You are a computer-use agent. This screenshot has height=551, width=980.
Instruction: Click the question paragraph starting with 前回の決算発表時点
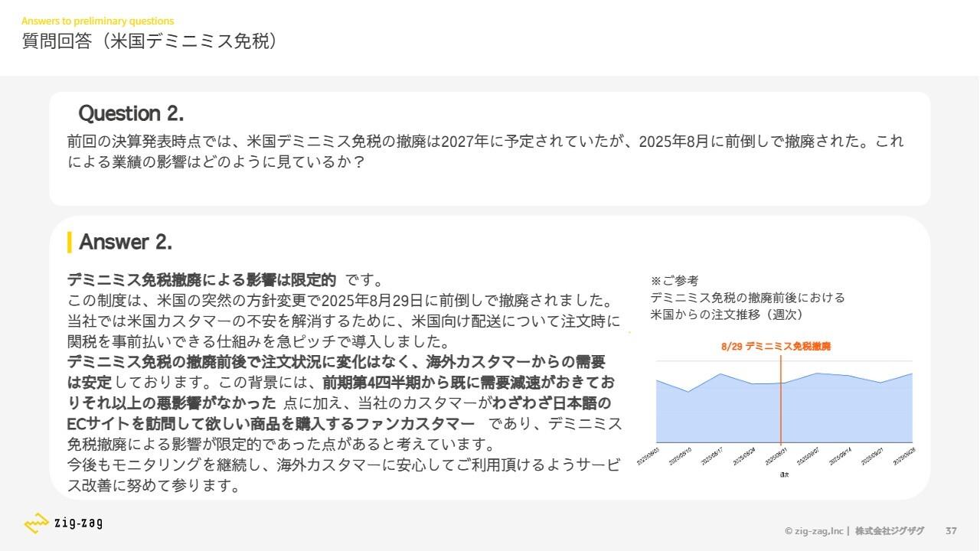pos(485,151)
